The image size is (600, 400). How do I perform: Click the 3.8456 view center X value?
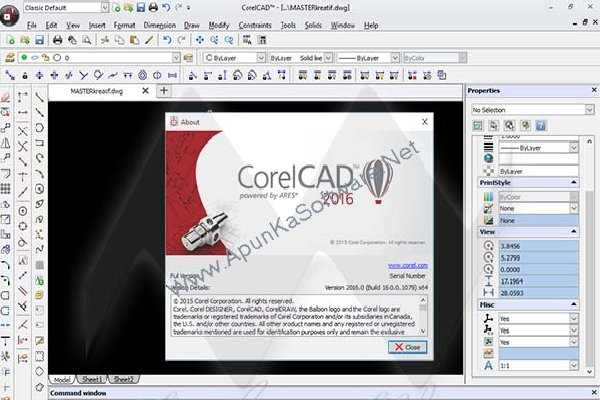[538, 246]
